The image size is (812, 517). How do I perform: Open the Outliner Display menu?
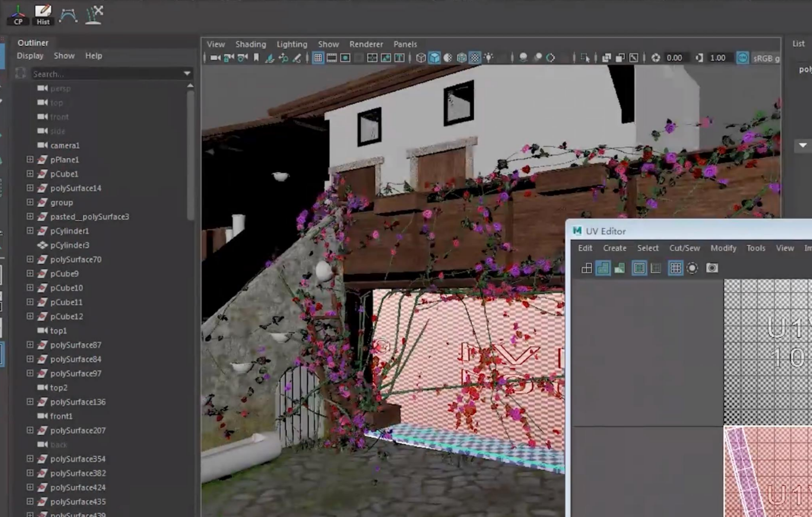30,56
